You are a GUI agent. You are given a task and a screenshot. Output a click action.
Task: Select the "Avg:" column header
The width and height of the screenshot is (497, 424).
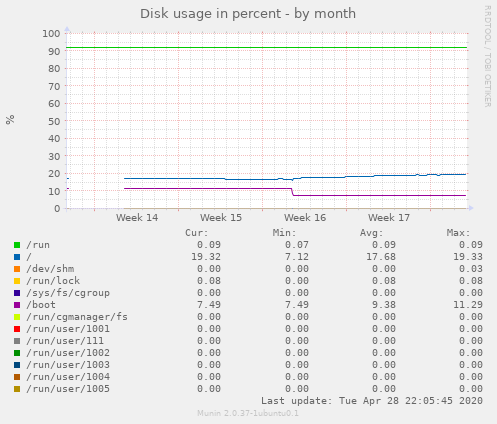(x=371, y=233)
